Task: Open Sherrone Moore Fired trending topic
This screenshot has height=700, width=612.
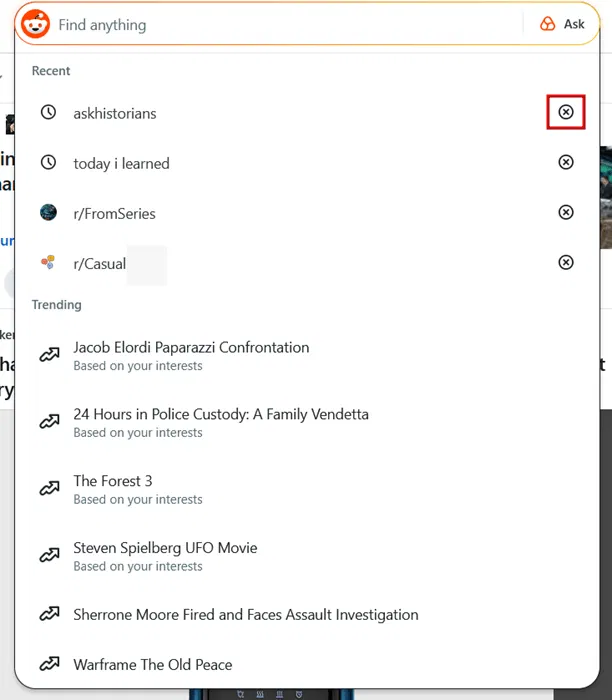Action: [245, 614]
